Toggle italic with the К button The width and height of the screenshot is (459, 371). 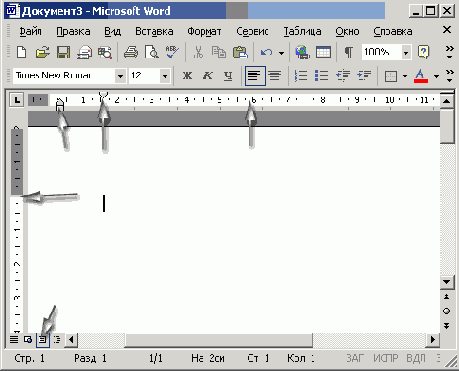(x=208, y=76)
